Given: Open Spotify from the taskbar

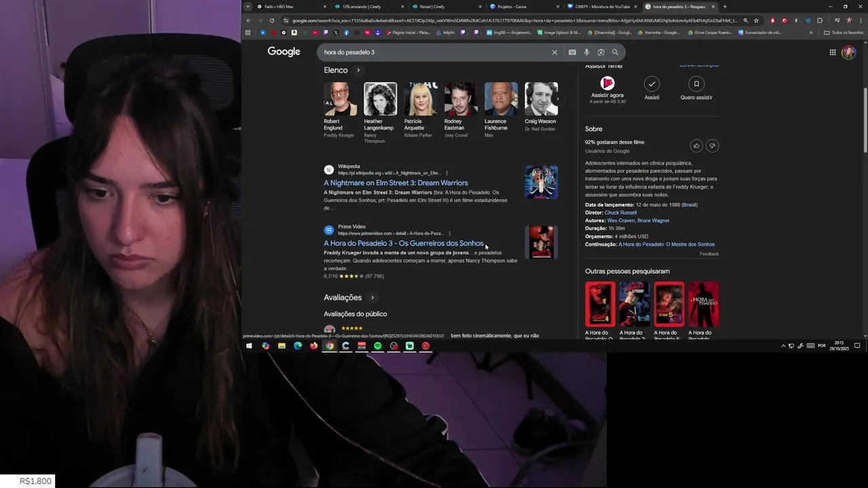Looking at the screenshot, I should coord(378,346).
